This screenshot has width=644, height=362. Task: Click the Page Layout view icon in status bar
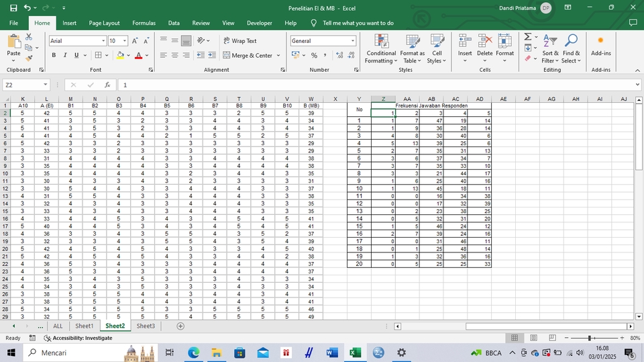pos(533,338)
